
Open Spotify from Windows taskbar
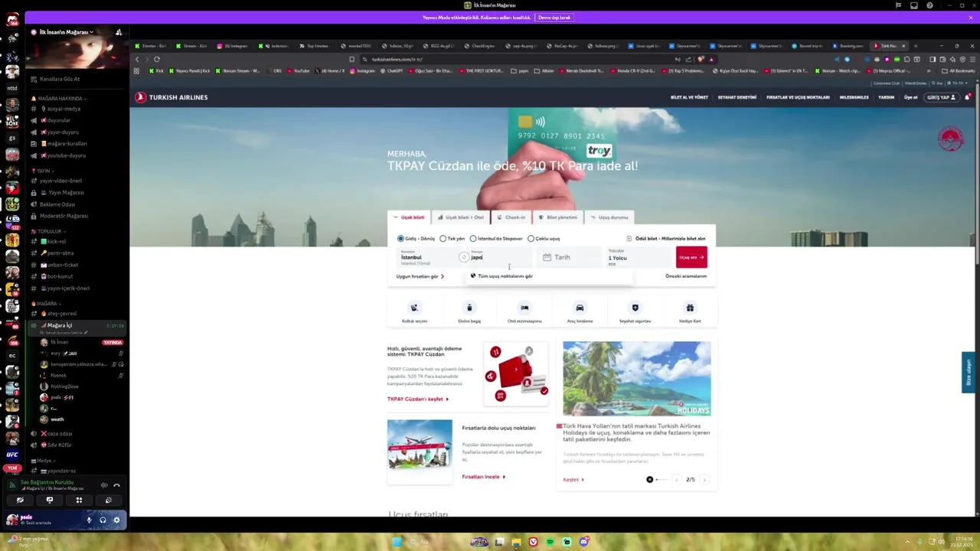tap(550, 542)
